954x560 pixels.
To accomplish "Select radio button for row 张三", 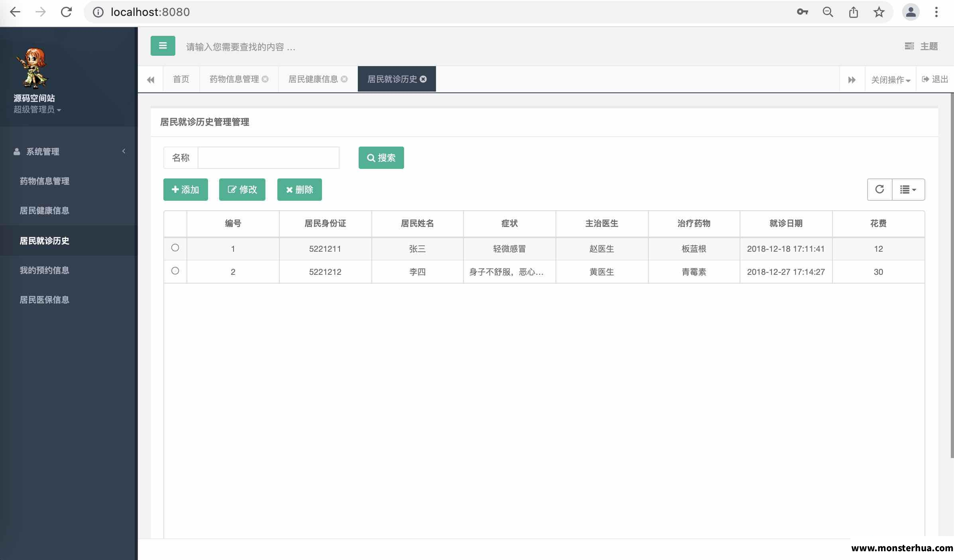I will (x=175, y=248).
